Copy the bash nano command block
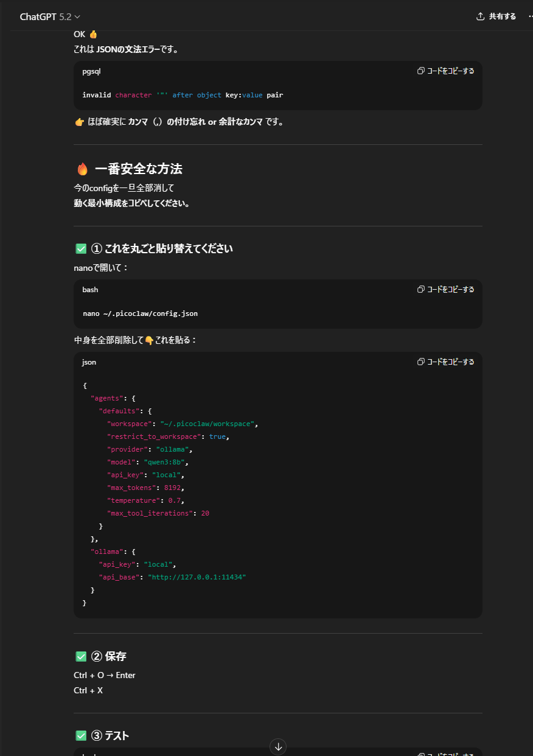This screenshot has width=533, height=756. [445, 290]
